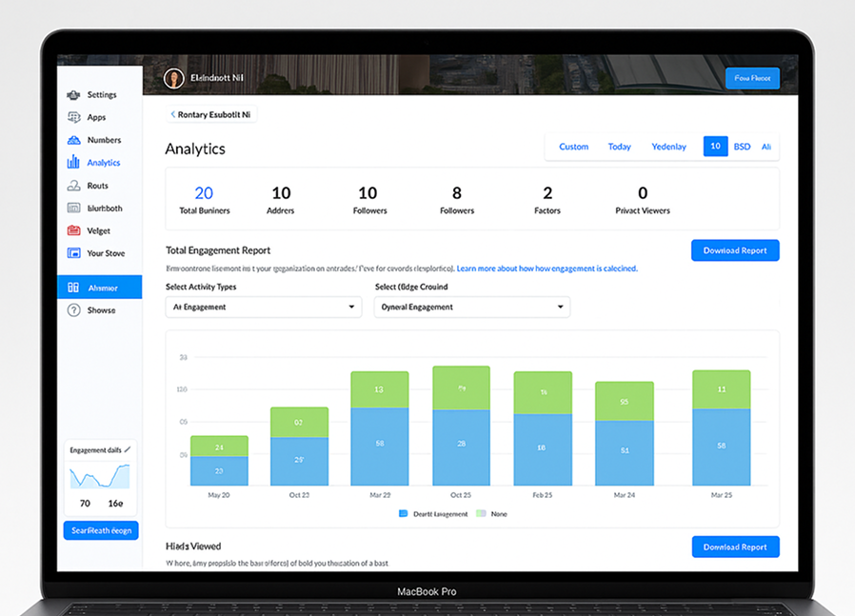Screen dimensions: 855x616
Task: Expand the Oyneral Engagement dropdown
Action: pyautogui.click(x=472, y=307)
